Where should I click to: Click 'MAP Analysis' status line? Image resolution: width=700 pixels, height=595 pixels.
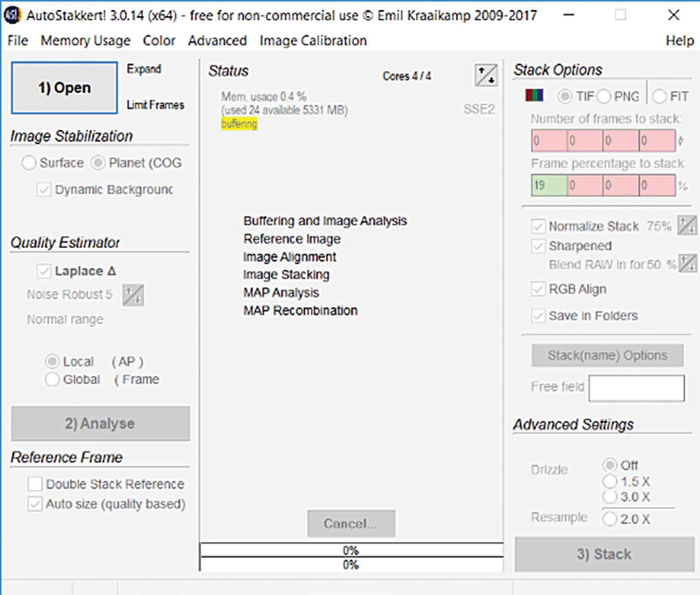point(281,293)
